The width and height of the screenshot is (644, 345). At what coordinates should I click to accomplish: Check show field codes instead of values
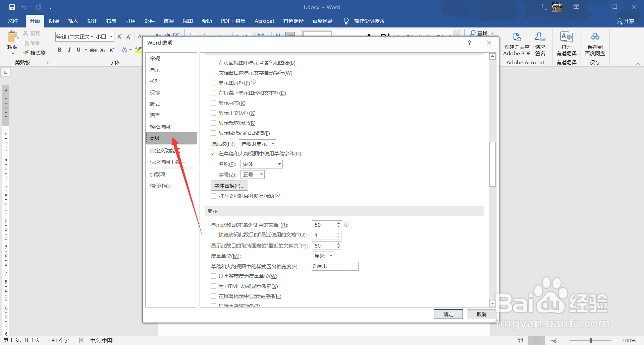point(213,133)
